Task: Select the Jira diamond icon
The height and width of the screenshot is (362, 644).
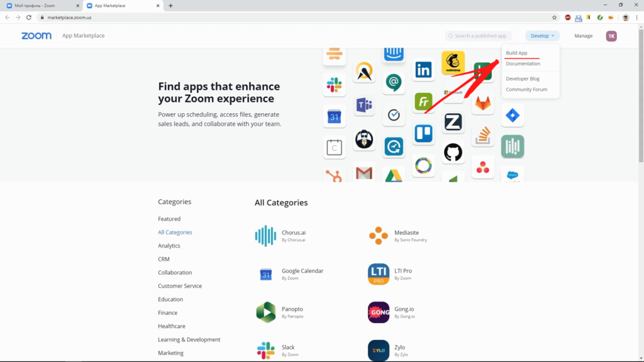Action: (x=513, y=115)
